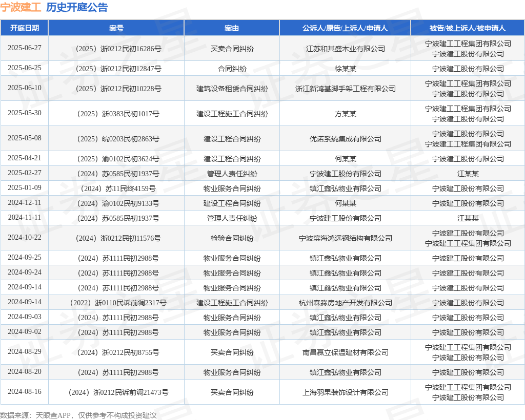Viewport: 525px width, 420px height.
Task: Click plaintiff 宁波滨海鸿远钢结构有限公司
Action: (345, 238)
